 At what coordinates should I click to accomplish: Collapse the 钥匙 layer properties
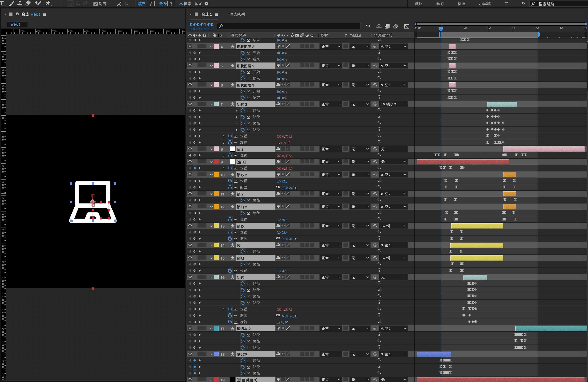coord(211,277)
